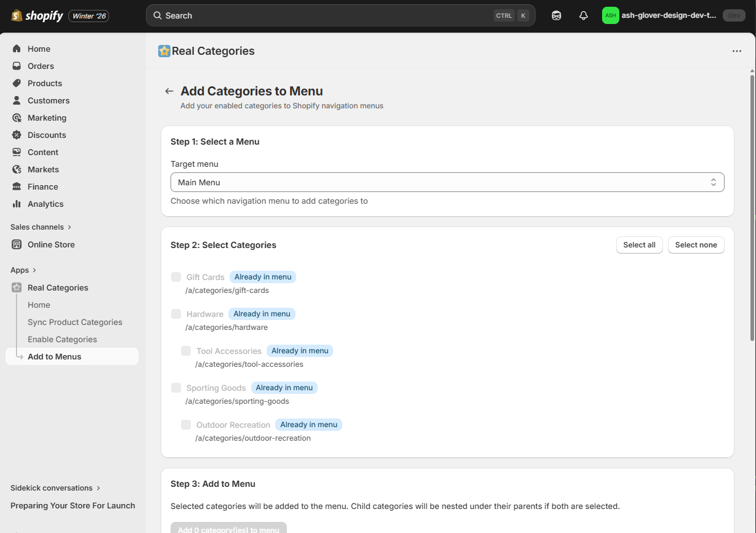Screen dimensions: 756x533
Task: Click the Select all button
Action: click(639, 245)
